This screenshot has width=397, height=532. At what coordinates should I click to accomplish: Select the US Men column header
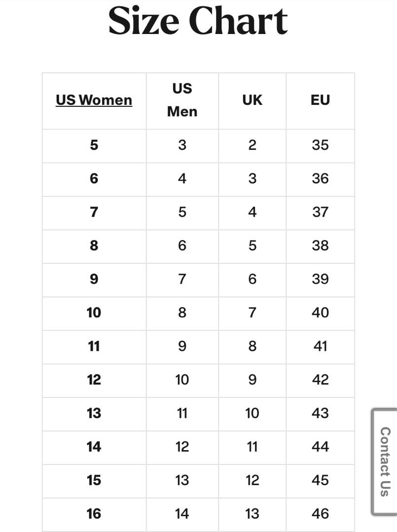pos(182,100)
